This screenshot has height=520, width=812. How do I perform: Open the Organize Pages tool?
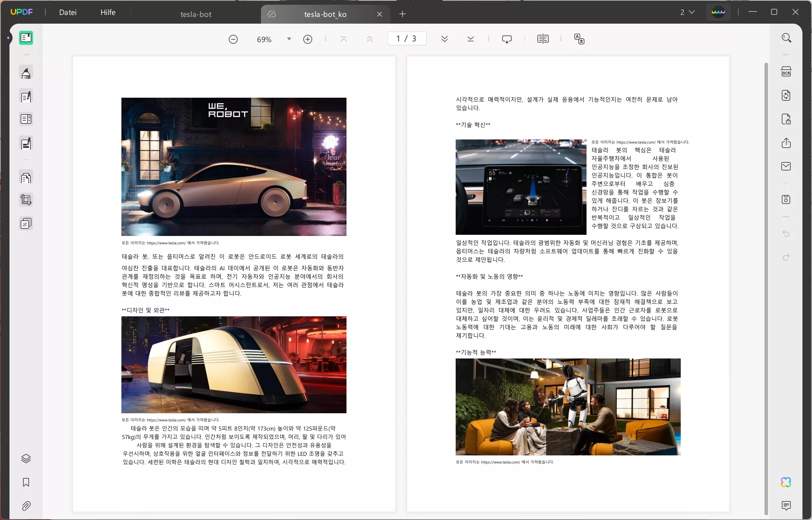26,178
